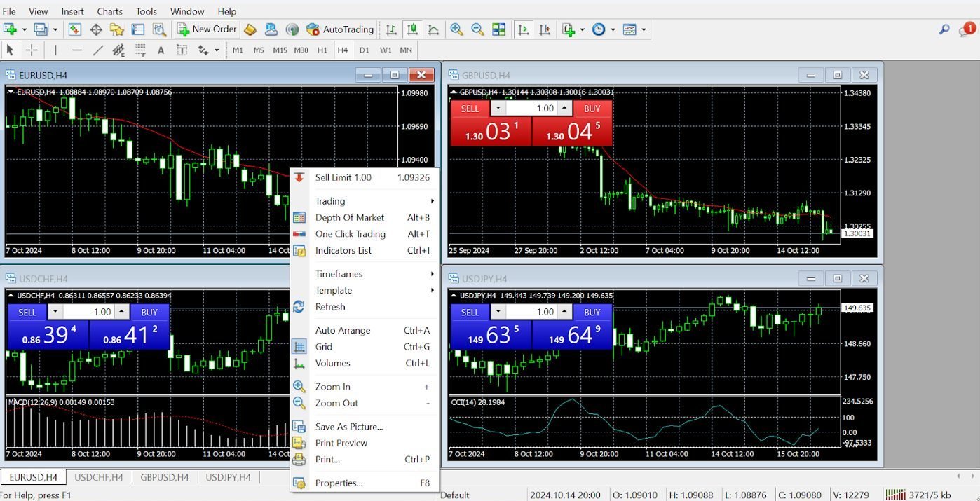Screen dimensions: 980x501
Task: Open the Navigator folder-star icon
Action: (117, 29)
